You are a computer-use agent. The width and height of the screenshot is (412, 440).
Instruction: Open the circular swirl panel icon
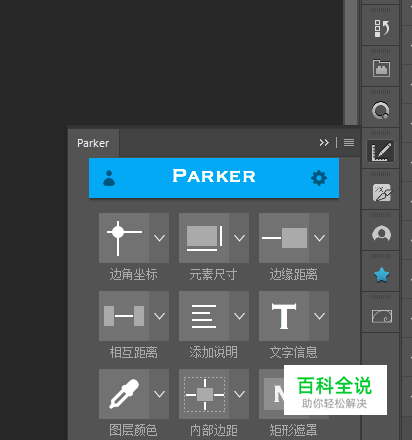(381, 110)
